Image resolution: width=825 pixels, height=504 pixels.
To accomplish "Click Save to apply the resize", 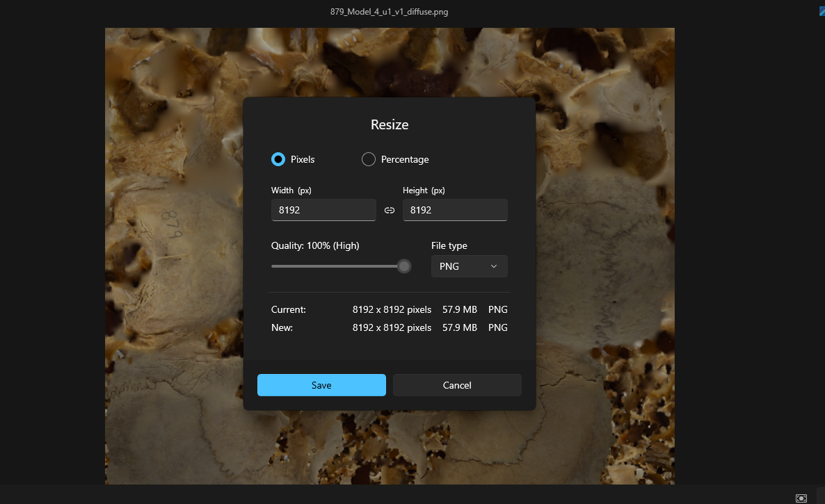I will click(321, 385).
